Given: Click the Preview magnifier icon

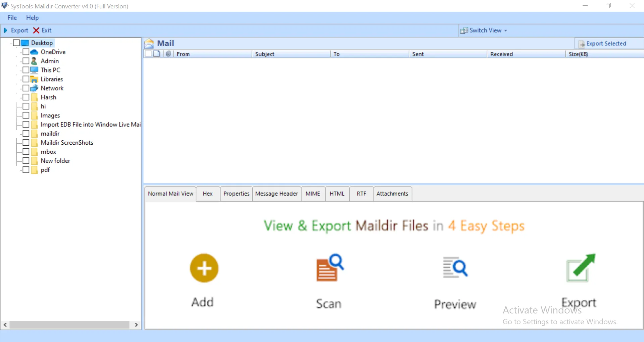Looking at the screenshot, I should 455,267.
